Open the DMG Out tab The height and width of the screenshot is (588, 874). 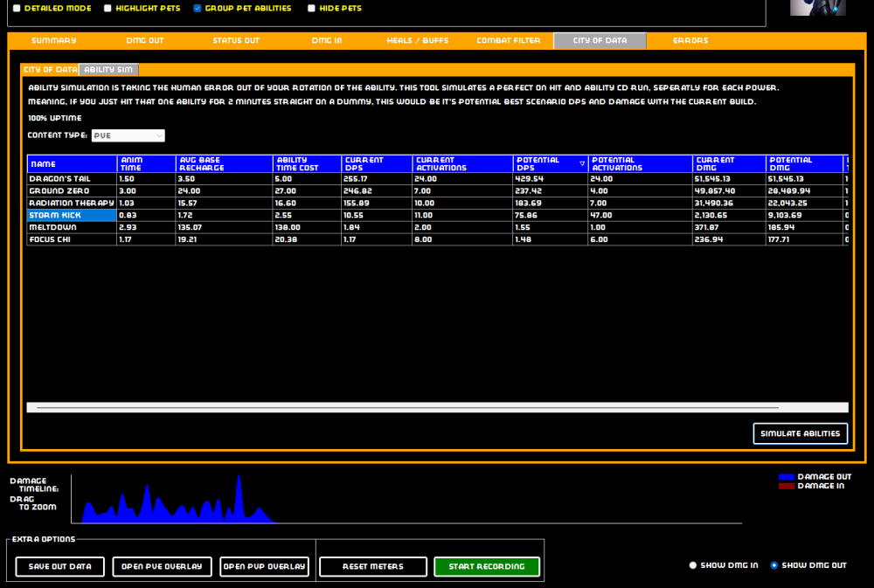145,41
